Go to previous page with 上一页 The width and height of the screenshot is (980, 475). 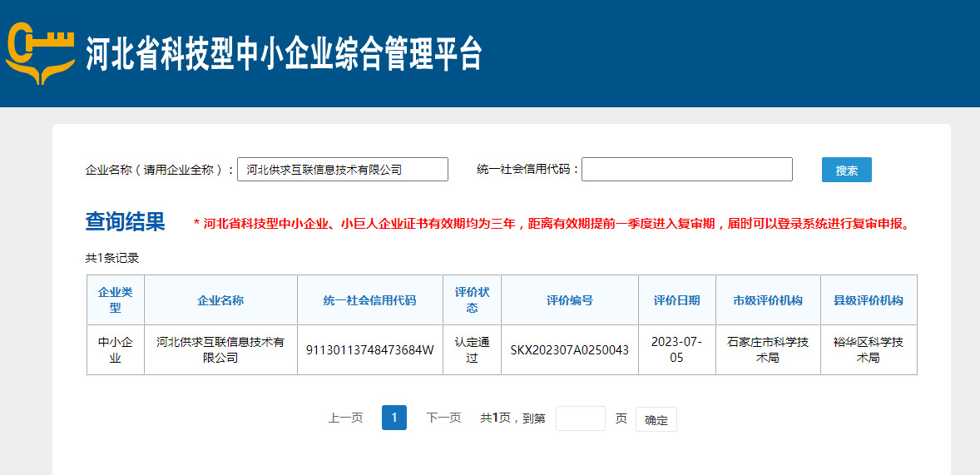[x=345, y=418]
